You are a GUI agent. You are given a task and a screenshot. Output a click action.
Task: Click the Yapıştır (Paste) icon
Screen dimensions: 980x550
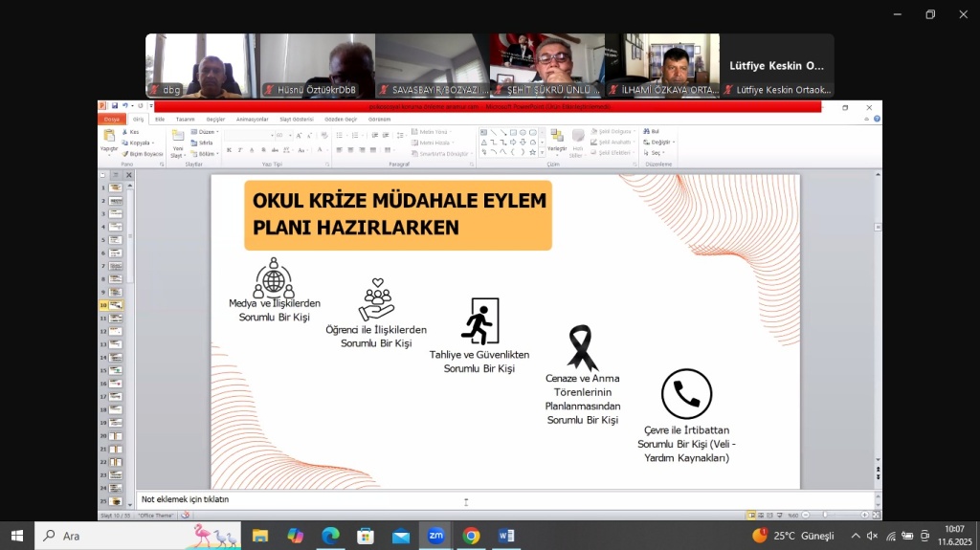(x=109, y=137)
